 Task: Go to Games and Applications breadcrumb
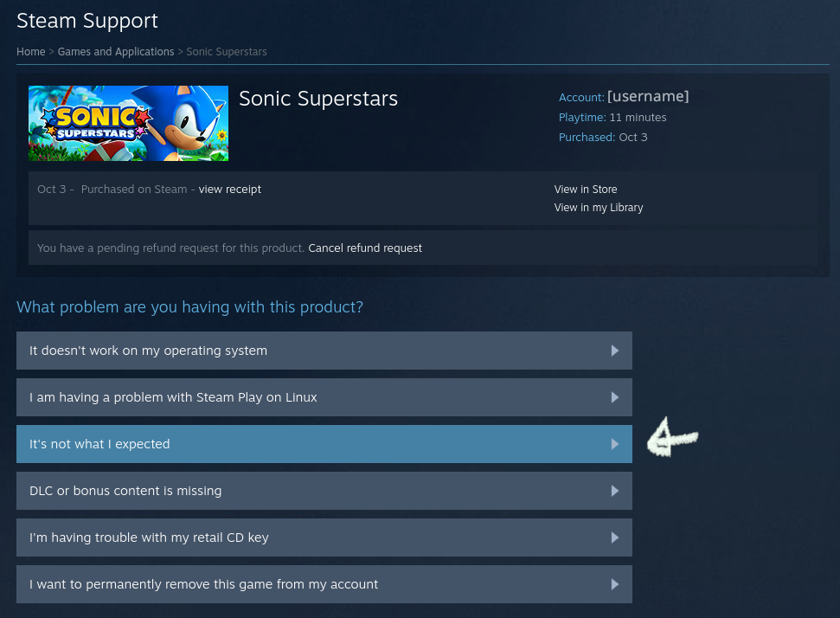tap(116, 52)
